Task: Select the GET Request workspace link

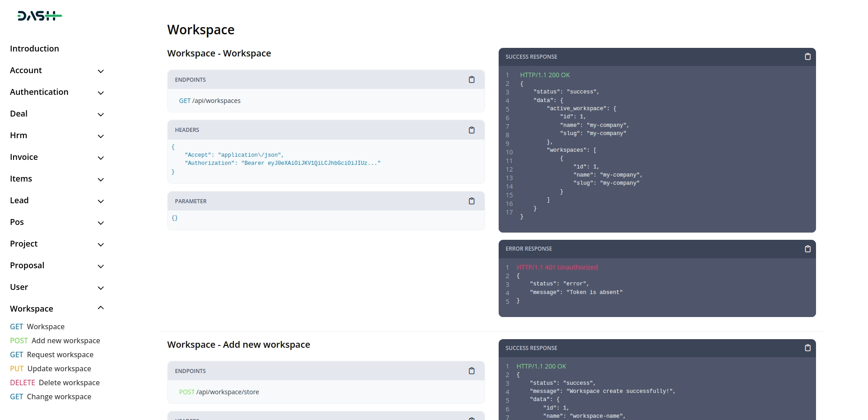Action: [52, 355]
